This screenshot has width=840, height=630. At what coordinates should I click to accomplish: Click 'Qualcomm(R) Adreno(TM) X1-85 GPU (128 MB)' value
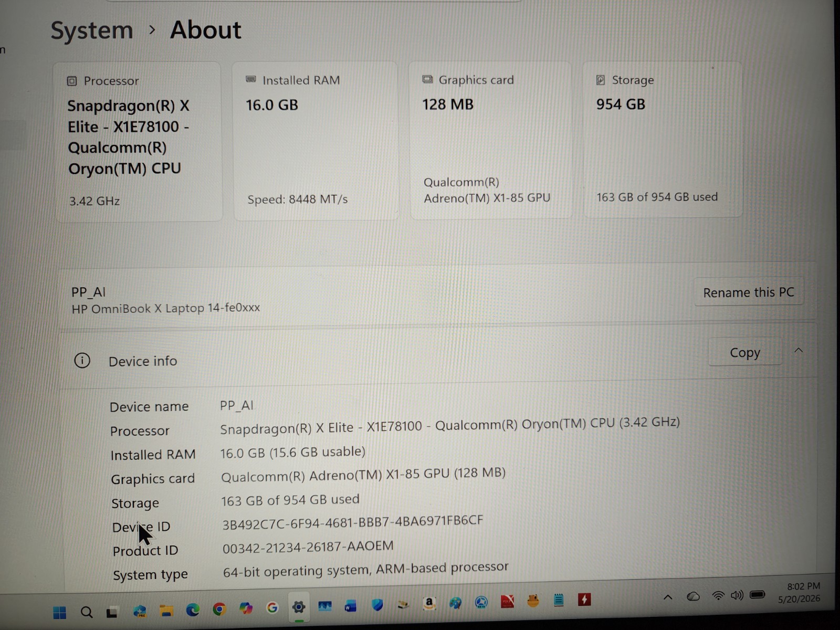pyautogui.click(x=363, y=475)
